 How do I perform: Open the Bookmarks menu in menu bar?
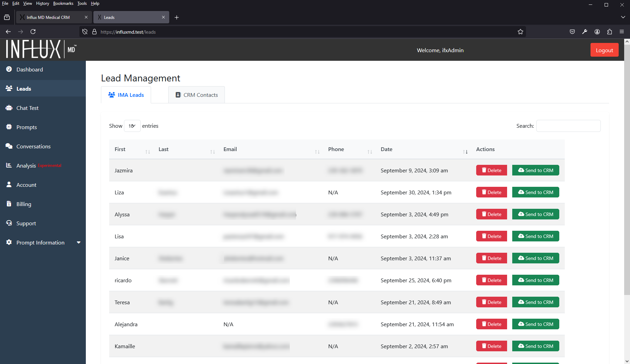(x=63, y=3)
